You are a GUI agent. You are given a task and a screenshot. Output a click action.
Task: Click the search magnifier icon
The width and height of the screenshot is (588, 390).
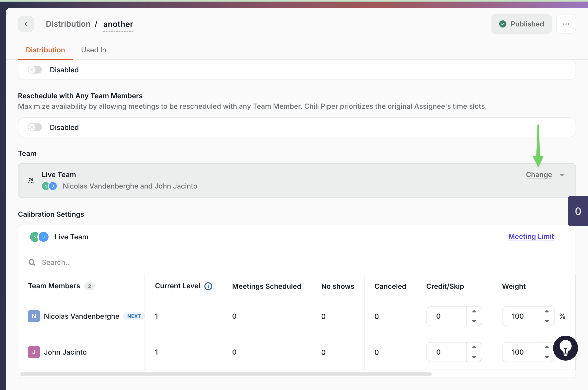point(32,262)
